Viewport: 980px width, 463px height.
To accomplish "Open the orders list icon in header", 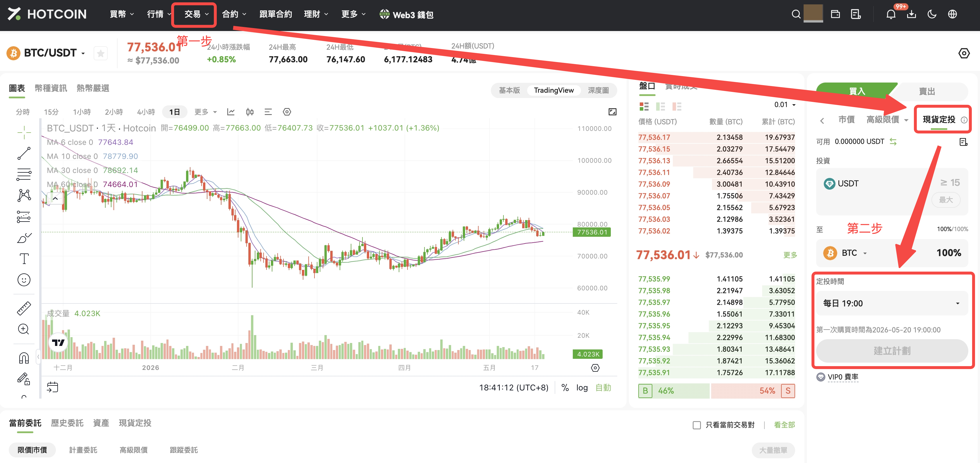I will [856, 14].
